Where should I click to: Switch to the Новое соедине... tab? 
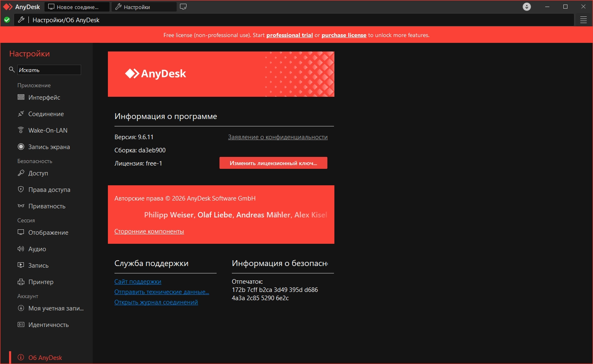coord(77,7)
